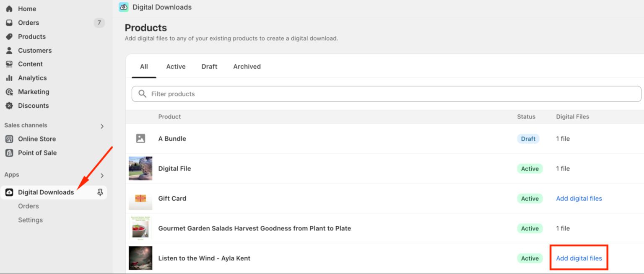Screen dimensions: 644x274
Task: Add digital files to Listen to the Wind
Action: click(x=579, y=258)
